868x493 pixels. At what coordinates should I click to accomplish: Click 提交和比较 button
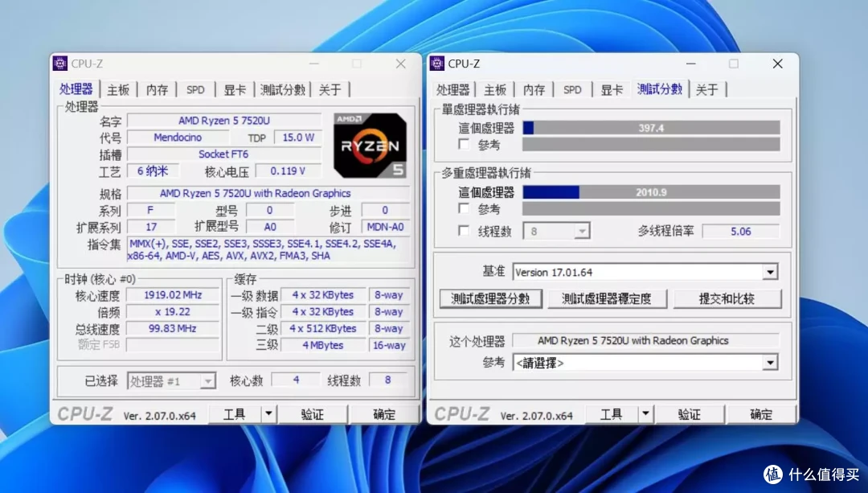coord(727,298)
